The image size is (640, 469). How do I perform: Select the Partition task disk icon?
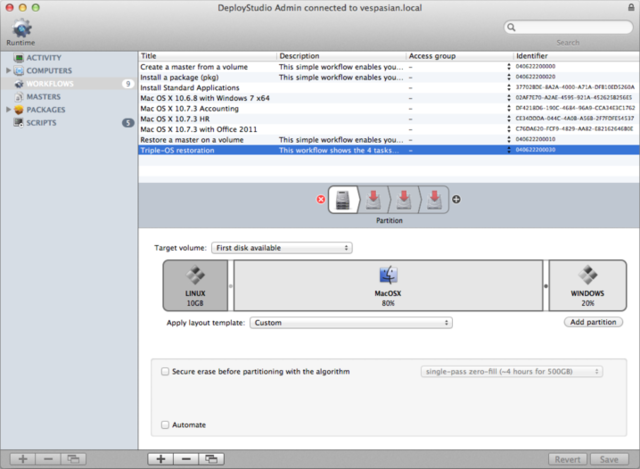tap(343, 200)
